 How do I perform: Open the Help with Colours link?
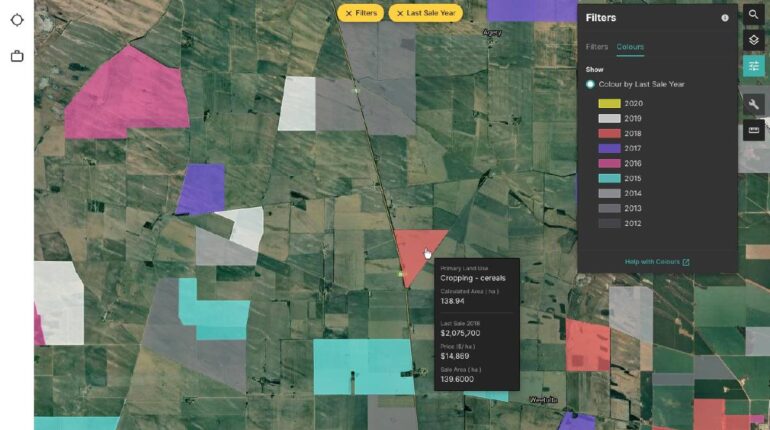657,262
